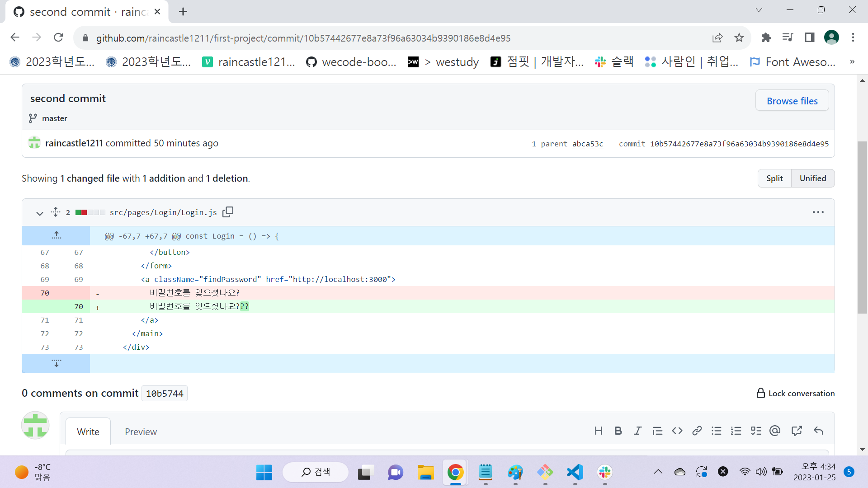Image resolution: width=868 pixels, height=488 pixels.
Task: Collapse the Login.js diff with the chevron
Action: 39,213
